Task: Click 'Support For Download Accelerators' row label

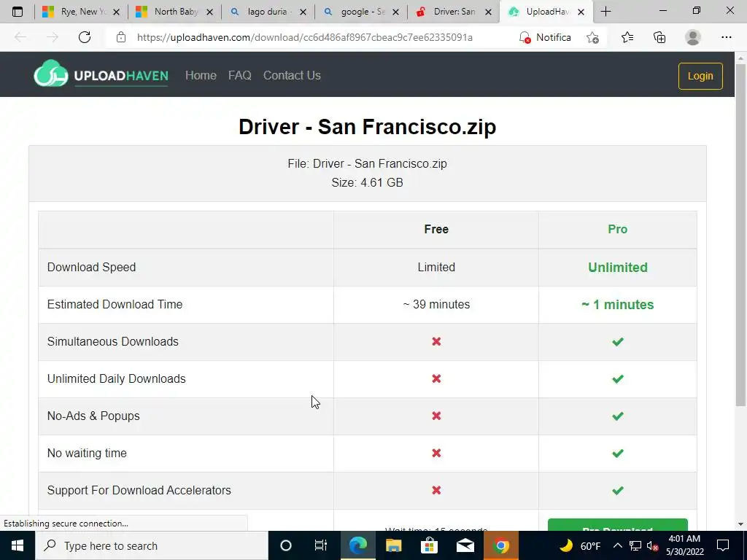Action: [139, 490]
